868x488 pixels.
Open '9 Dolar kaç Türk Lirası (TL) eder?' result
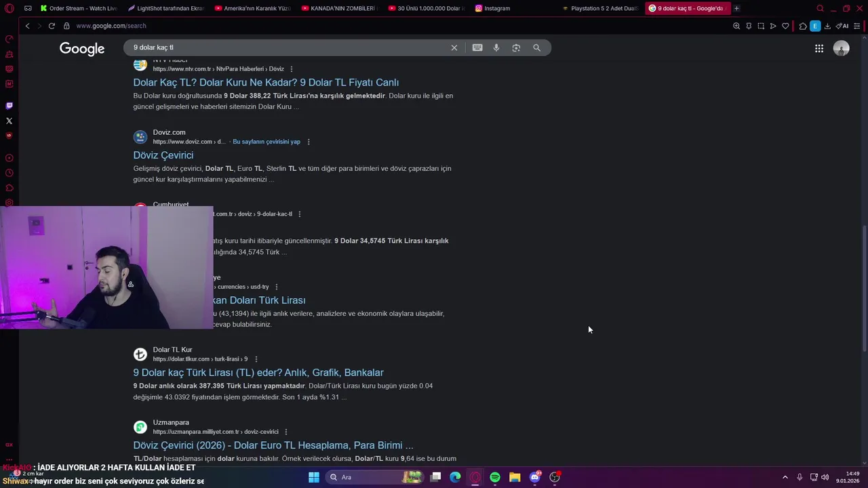(x=258, y=373)
